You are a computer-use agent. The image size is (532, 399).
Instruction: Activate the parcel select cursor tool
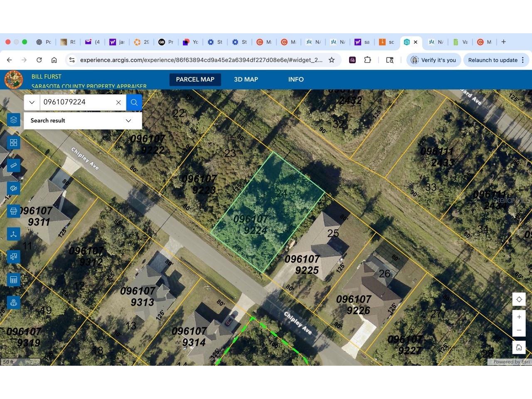click(13, 257)
